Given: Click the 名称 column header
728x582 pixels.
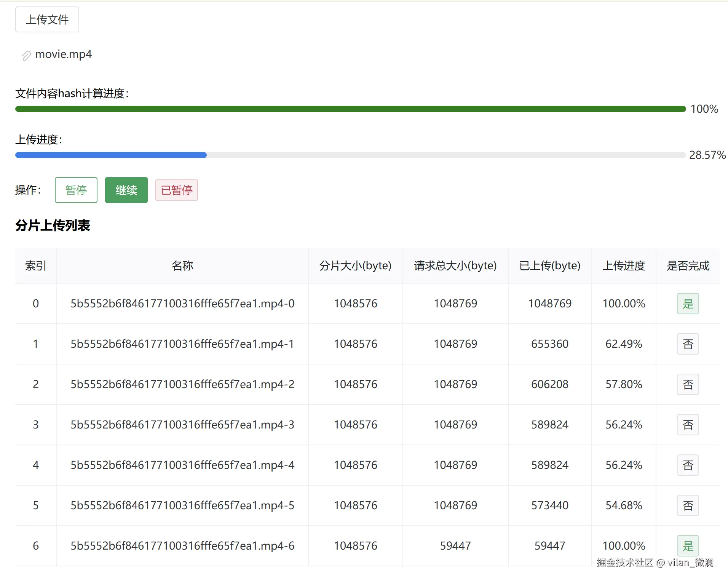Looking at the screenshot, I should tap(182, 265).
